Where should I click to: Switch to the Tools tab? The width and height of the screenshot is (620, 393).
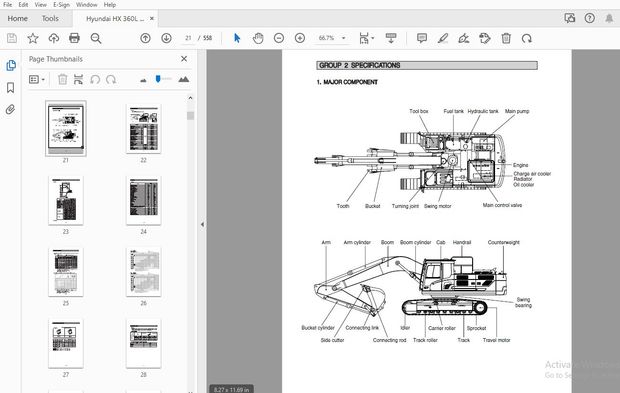pyautogui.click(x=50, y=18)
